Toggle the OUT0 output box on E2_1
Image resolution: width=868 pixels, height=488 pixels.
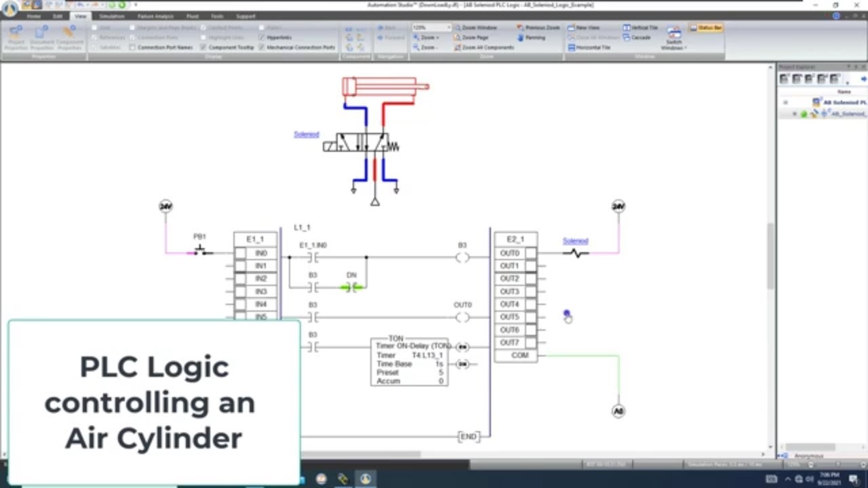coord(530,253)
